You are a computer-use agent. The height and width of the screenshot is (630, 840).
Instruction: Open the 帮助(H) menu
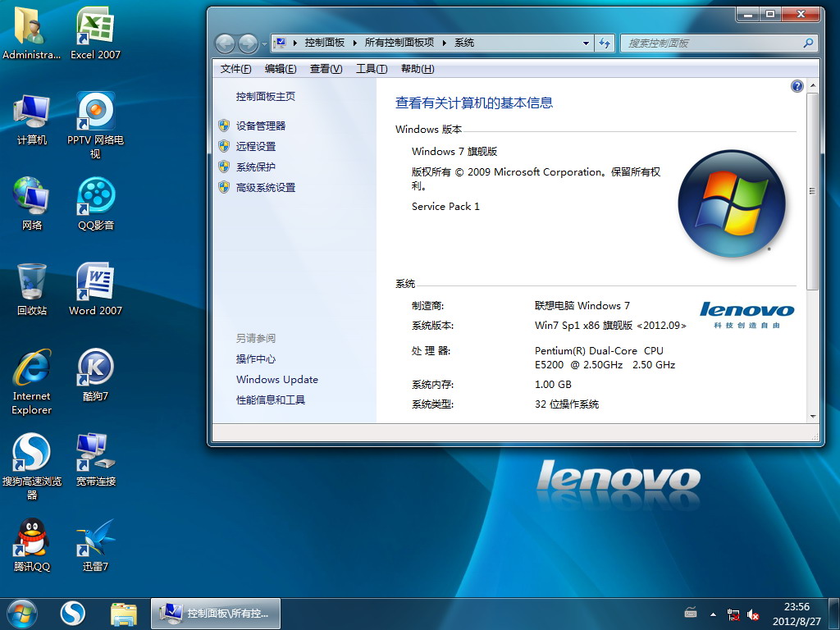tap(418, 69)
